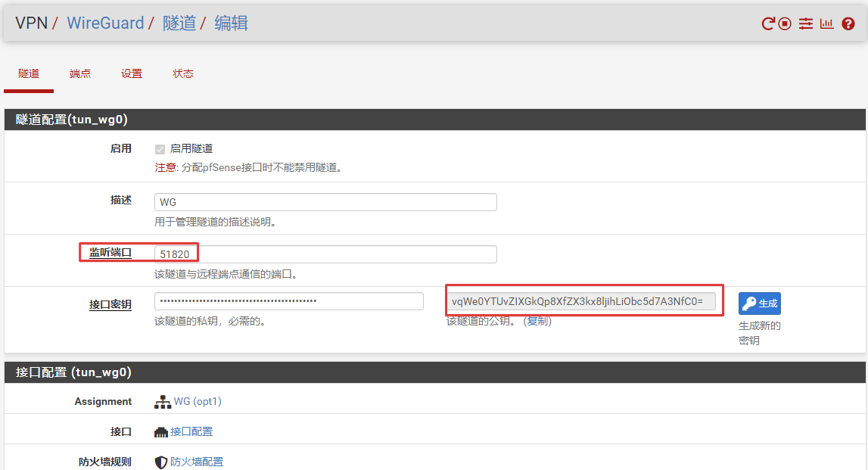The width and height of the screenshot is (868, 470).
Task: Open the help question mark icon
Action: (848, 23)
